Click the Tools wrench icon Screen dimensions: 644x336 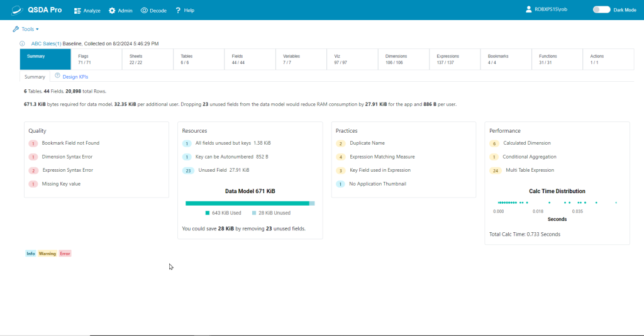click(16, 29)
